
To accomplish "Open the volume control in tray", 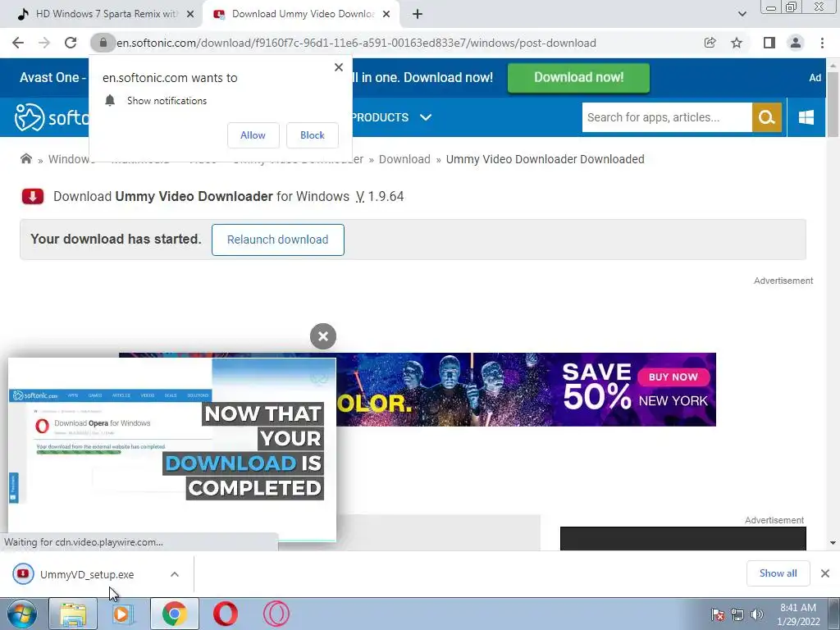I will click(756, 614).
